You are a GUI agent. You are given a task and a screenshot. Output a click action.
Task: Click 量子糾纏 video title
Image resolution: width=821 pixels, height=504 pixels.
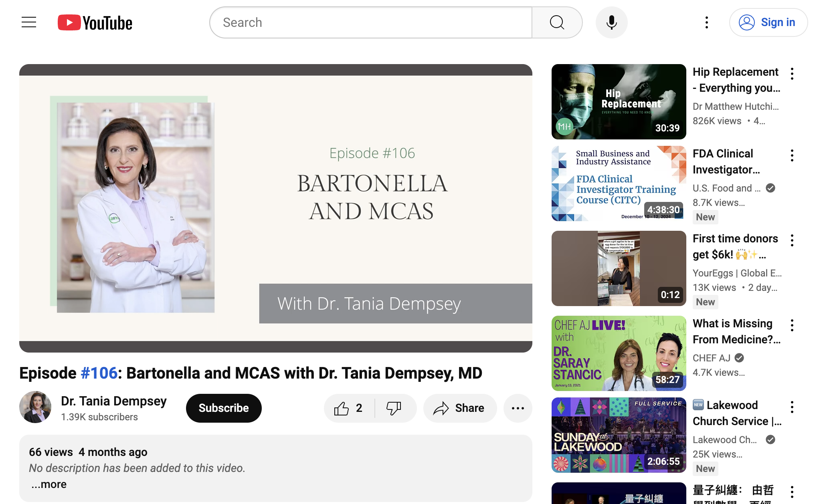733,493
